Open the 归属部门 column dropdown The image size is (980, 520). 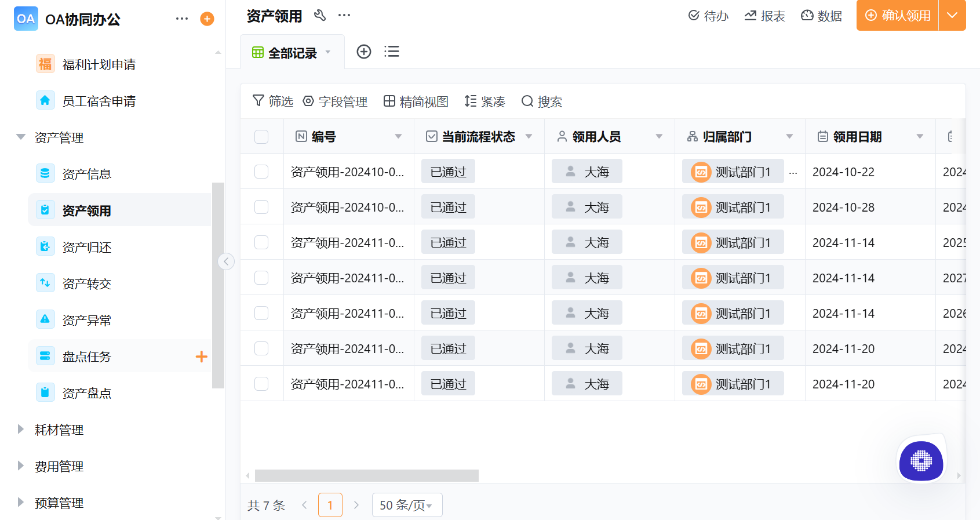[x=789, y=137]
